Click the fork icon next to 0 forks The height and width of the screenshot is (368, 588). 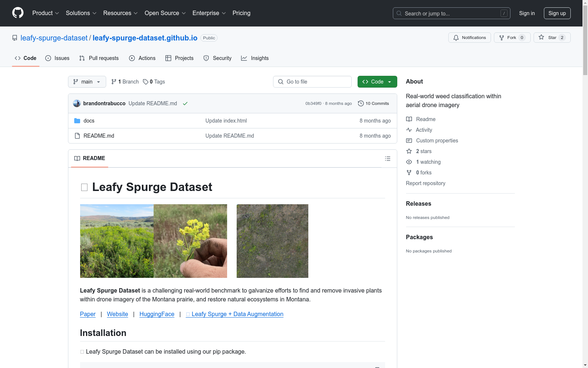click(x=409, y=173)
